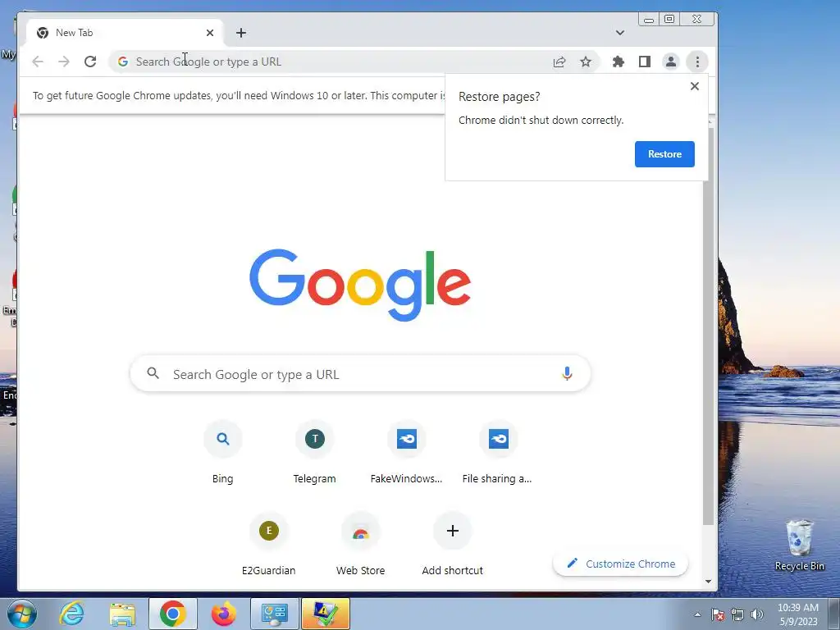Show hidden tray icons arrow
The image size is (840, 630).
coord(697,614)
